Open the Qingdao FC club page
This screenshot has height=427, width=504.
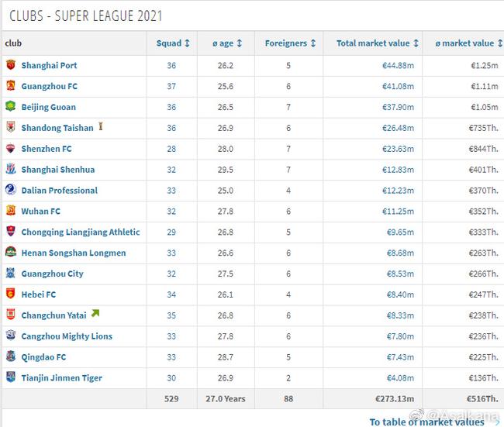[x=43, y=357]
